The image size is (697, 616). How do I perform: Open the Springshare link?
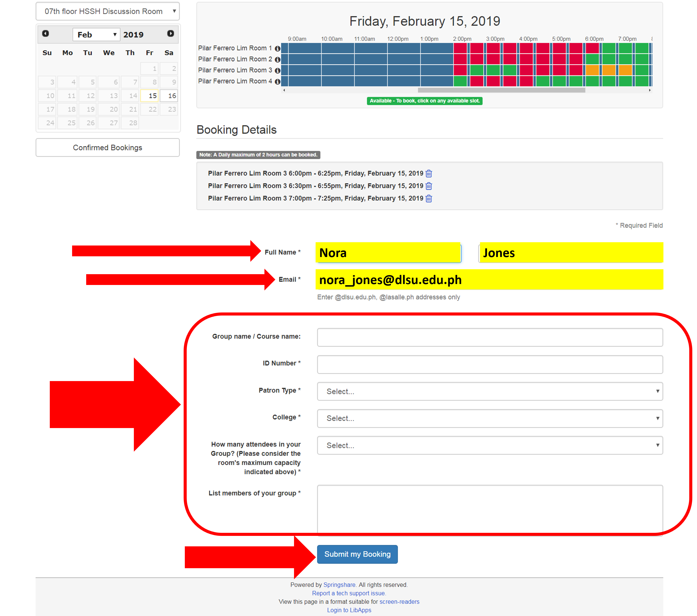click(339, 585)
